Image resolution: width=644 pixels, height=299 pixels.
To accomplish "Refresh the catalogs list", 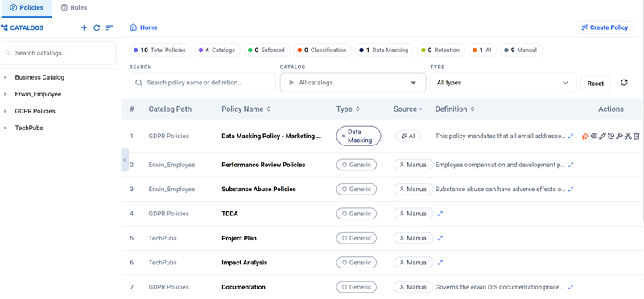I will coord(97,27).
